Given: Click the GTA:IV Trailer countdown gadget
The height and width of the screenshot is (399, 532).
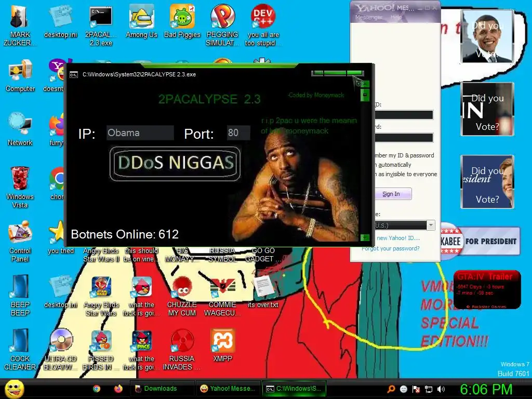Looking at the screenshot, I should tap(487, 289).
